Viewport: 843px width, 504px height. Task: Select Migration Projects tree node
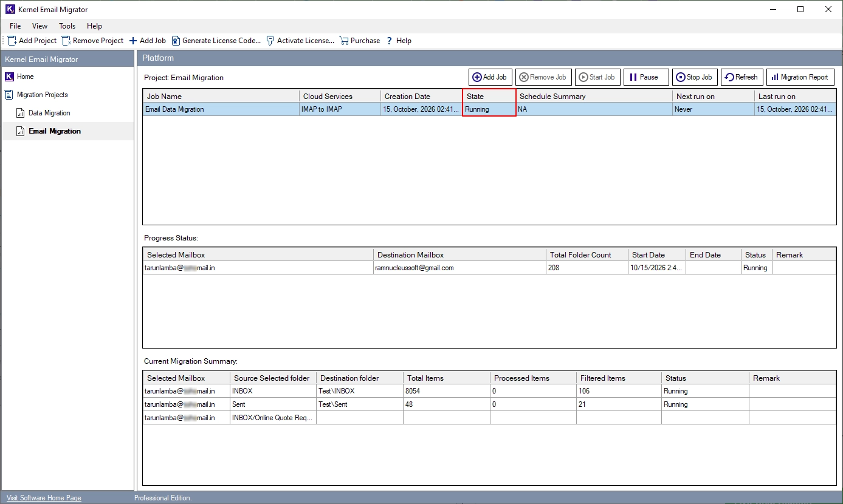tap(43, 95)
